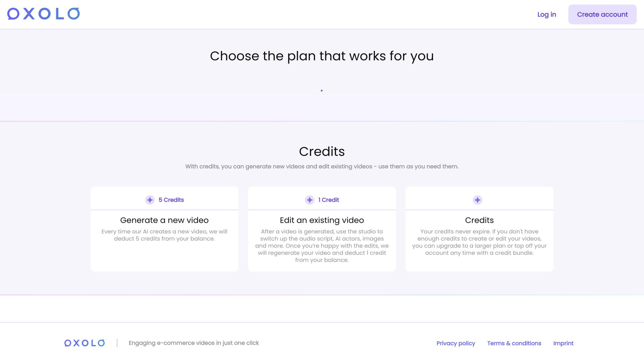This screenshot has width=644, height=362.
Task: Click the "Choose the plan that works for you" heading
Action: (x=322, y=56)
